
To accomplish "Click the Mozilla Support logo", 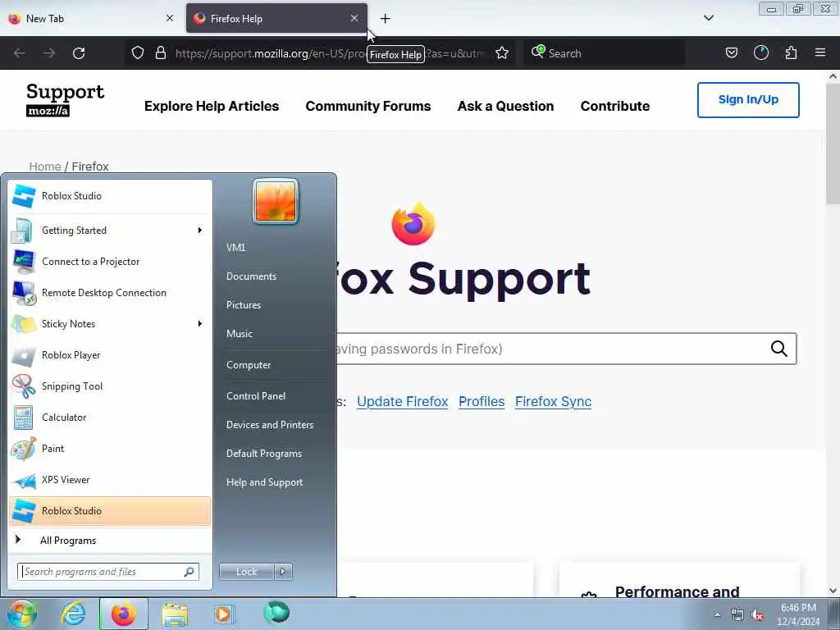I will point(66,99).
